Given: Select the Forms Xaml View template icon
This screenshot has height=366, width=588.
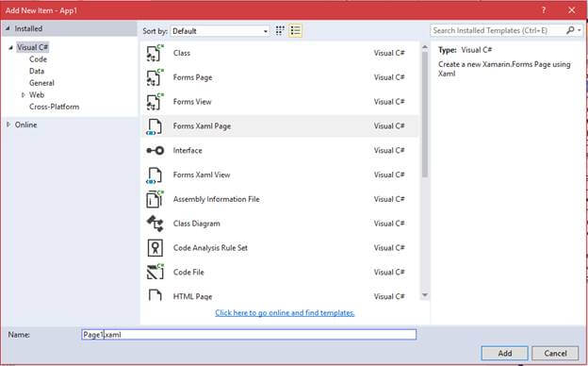Looking at the screenshot, I should (155, 175).
